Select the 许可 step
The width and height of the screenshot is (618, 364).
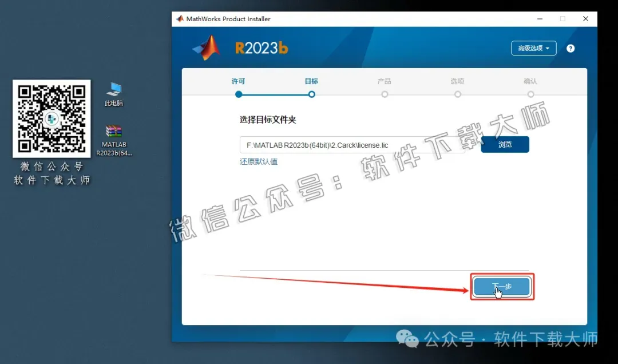click(x=239, y=88)
